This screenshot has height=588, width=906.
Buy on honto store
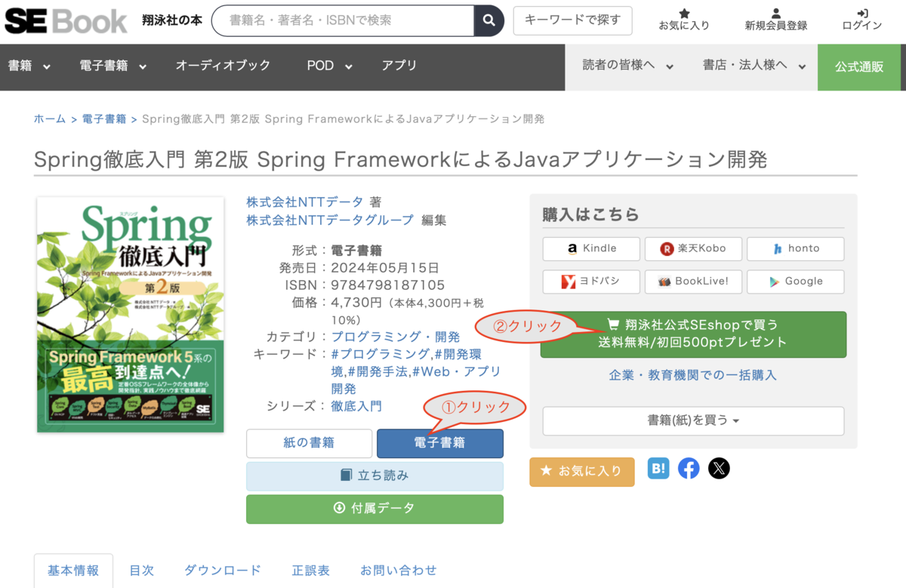click(x=796, y=248)
